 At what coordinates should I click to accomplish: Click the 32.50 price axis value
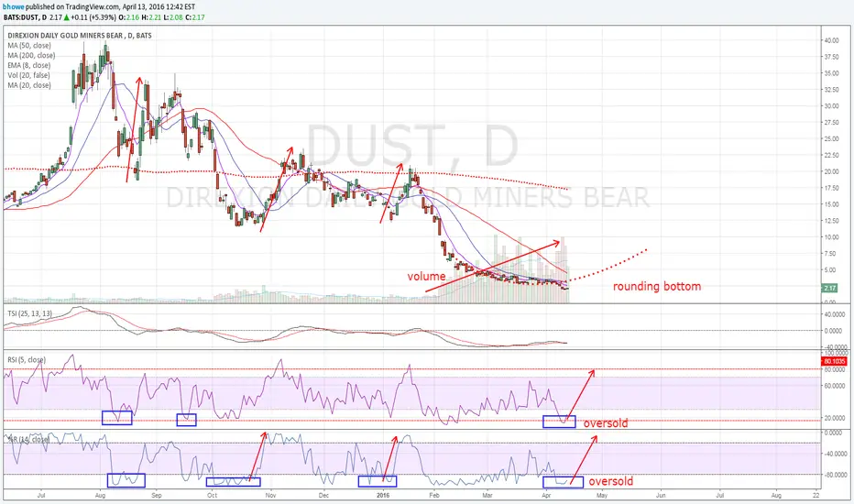click(831, 90)
